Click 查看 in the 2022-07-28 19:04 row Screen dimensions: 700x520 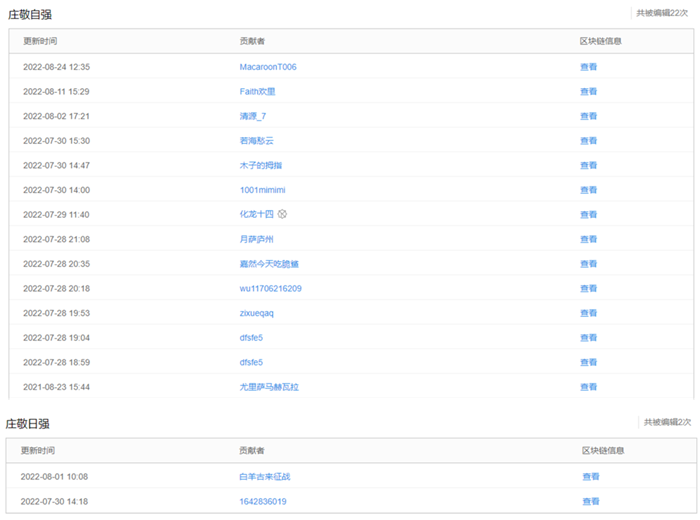coord(589,338)
